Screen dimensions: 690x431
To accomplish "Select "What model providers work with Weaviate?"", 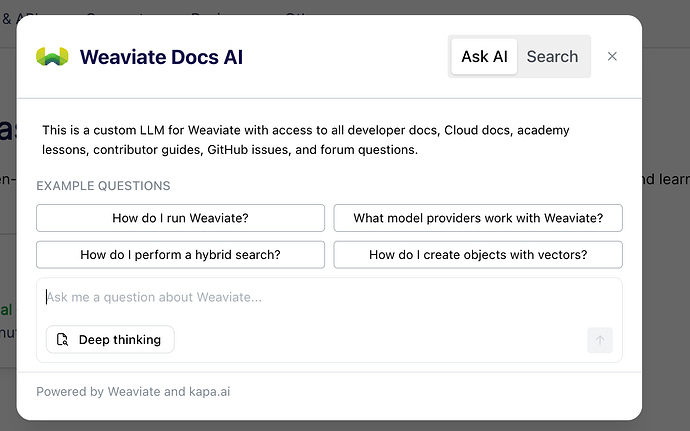I will (x=478, y=218).
